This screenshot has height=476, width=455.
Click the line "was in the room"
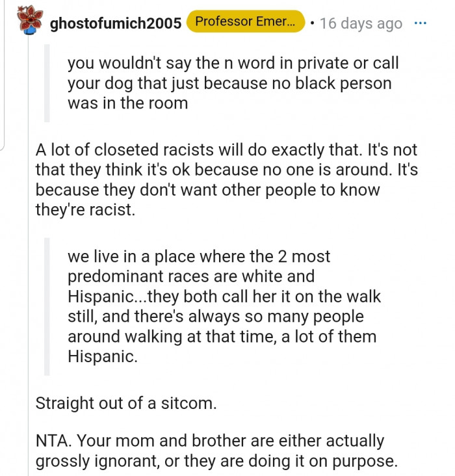127,104
